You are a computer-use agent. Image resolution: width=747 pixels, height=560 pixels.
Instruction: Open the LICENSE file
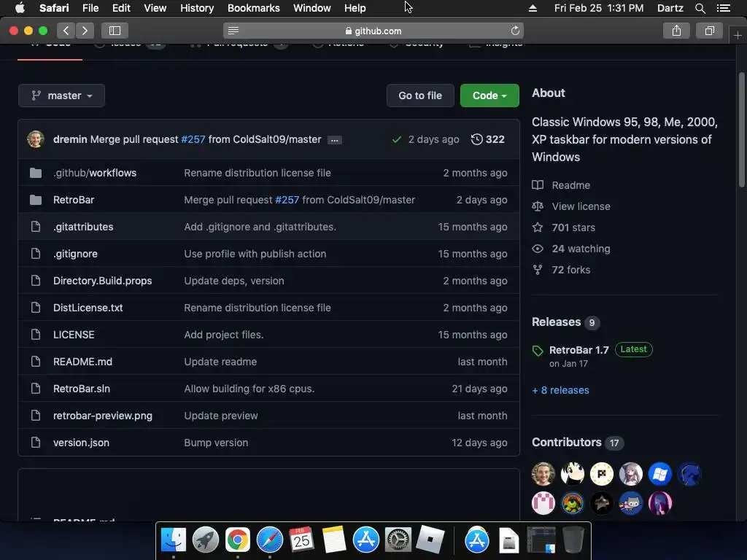[74, 335]
